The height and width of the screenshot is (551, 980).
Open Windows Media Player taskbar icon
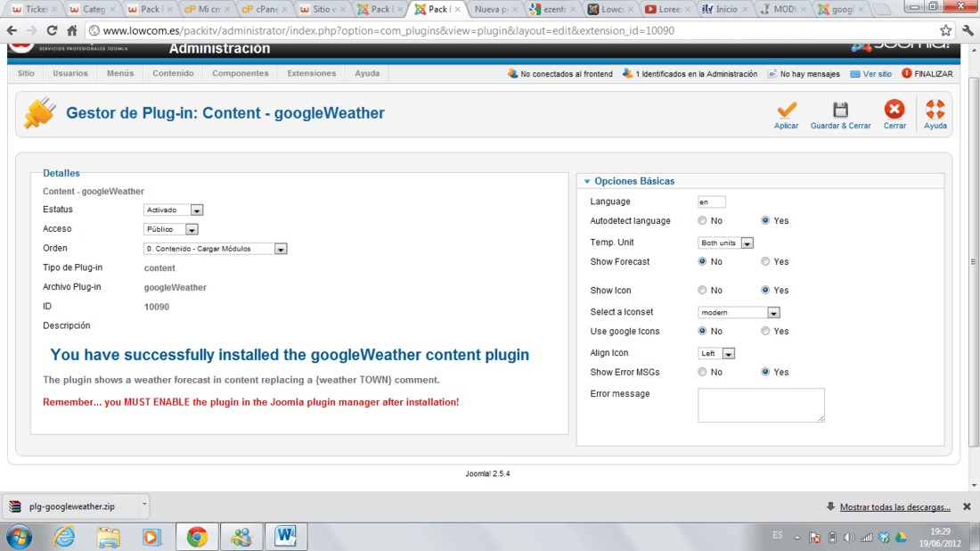point(151,537)
